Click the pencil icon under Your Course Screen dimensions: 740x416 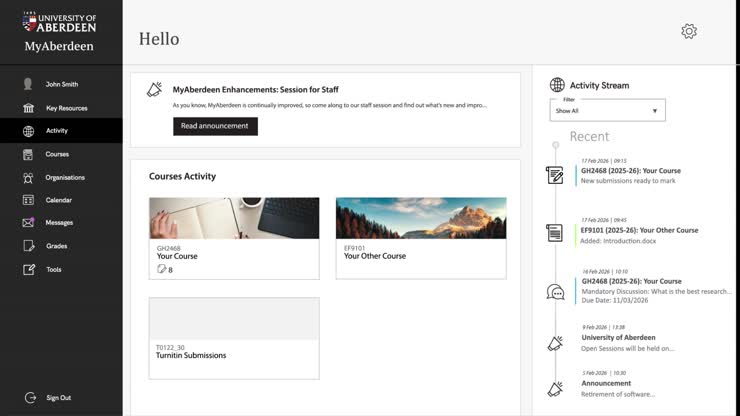pyautogui.click(x=162, y=269)
